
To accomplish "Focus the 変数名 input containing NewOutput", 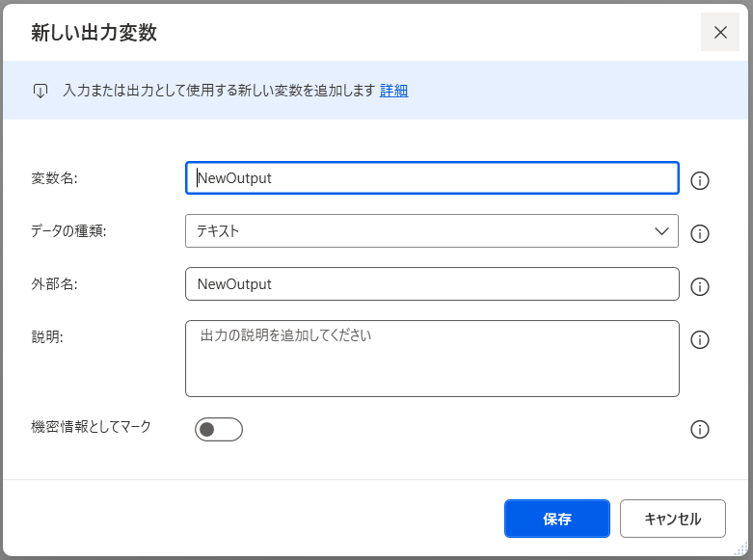I will (432, 177).
